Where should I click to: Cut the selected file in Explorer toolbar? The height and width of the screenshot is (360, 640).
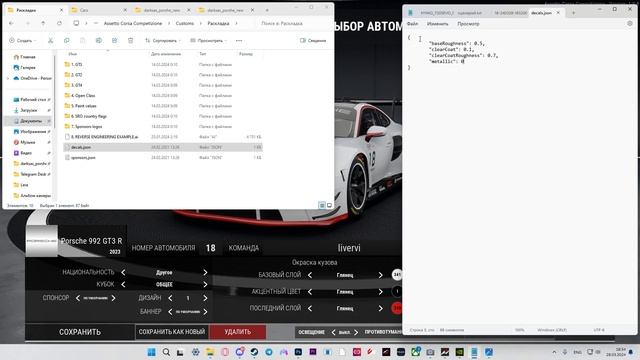click(x=51, y=40)
